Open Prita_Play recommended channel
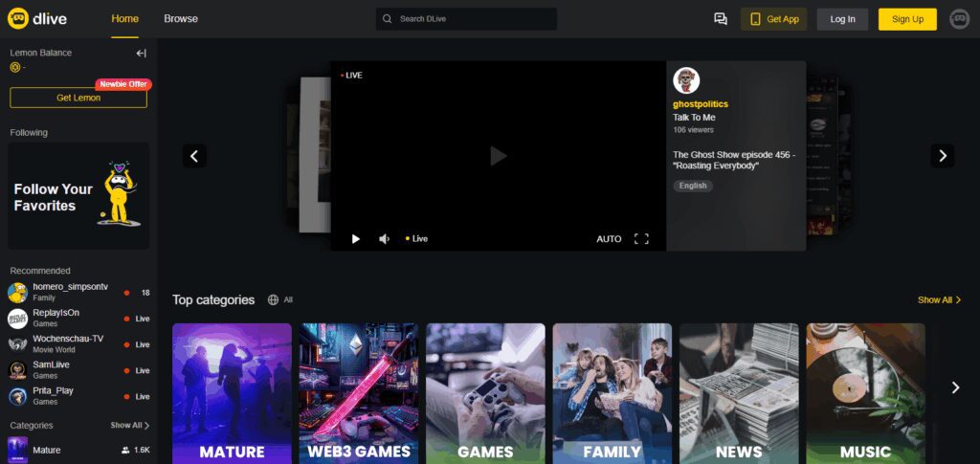The image size is (980, 464). pyautogui.click(x=78, y=397)
